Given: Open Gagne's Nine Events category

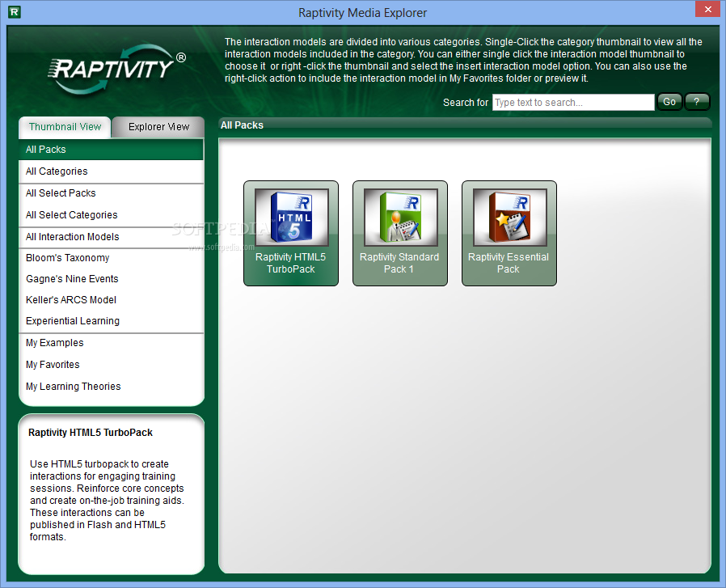Looking at the screenshot, I should (111, 279).
